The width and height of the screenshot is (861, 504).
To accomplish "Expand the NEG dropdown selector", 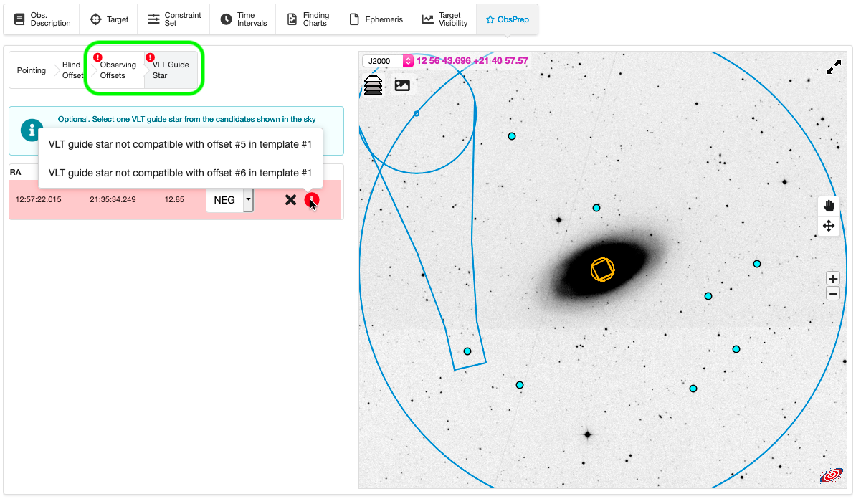I will coord(248,200).
